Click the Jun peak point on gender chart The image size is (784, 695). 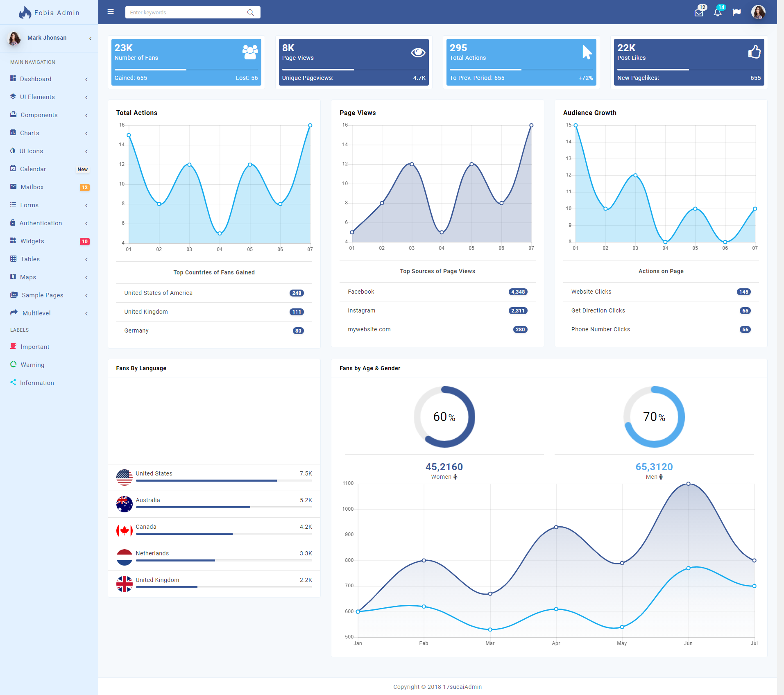pyautogui.click(x=688, y=484)
